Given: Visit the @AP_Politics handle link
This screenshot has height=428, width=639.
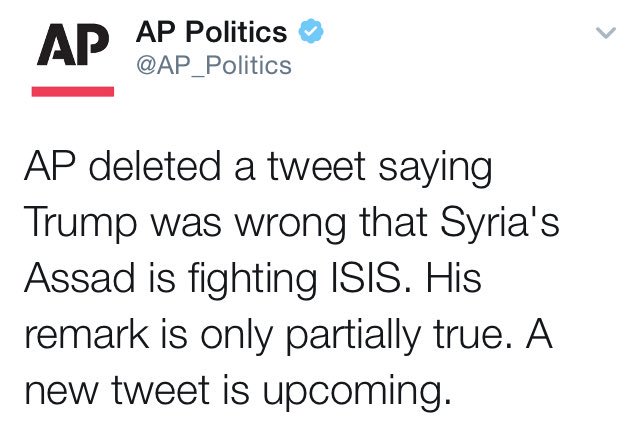Looking at the screenshot, I should [213, 66].
